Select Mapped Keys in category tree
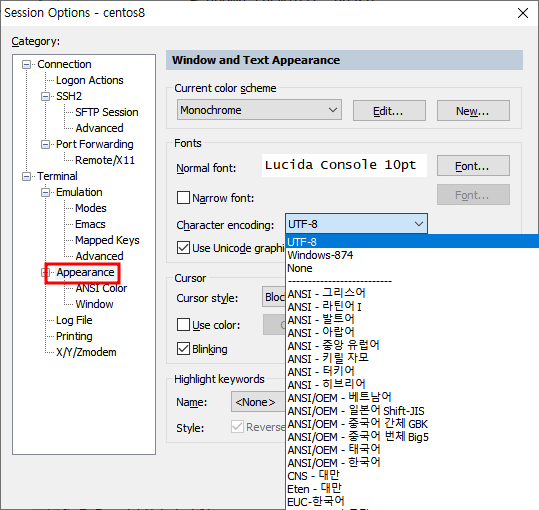The image size is (539, 510). point(107,240)
